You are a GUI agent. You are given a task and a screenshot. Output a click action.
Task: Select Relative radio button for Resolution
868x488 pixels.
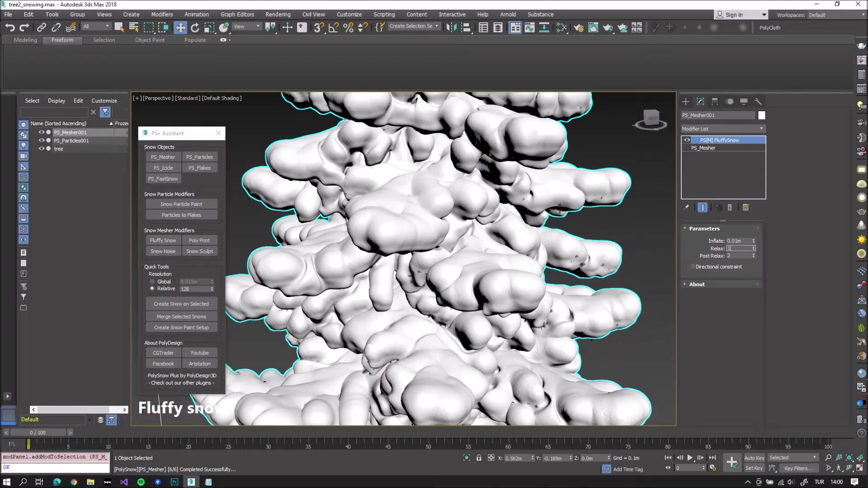153,288
